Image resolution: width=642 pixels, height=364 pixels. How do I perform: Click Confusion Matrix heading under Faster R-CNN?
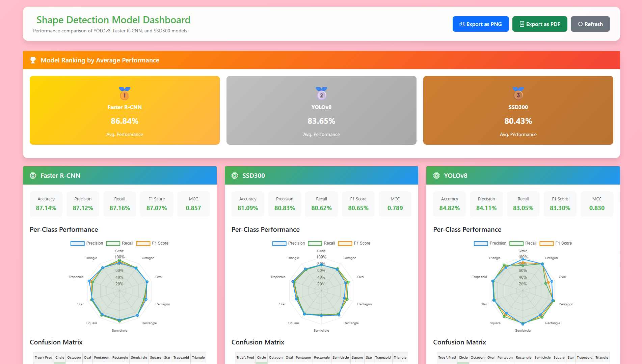(x=56, y=342)
